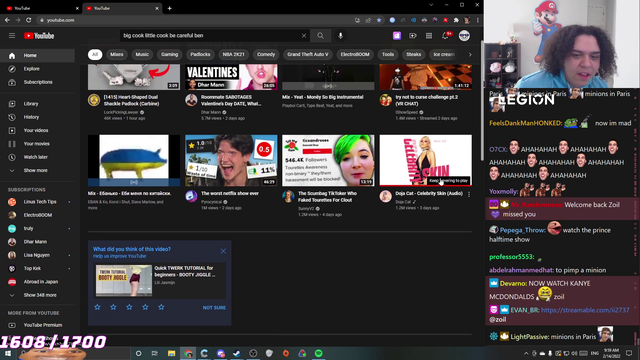Switch to first YouTube browser tab
Image resolution: width=640 pixels, height=360 pixels.
click(41, 8)
